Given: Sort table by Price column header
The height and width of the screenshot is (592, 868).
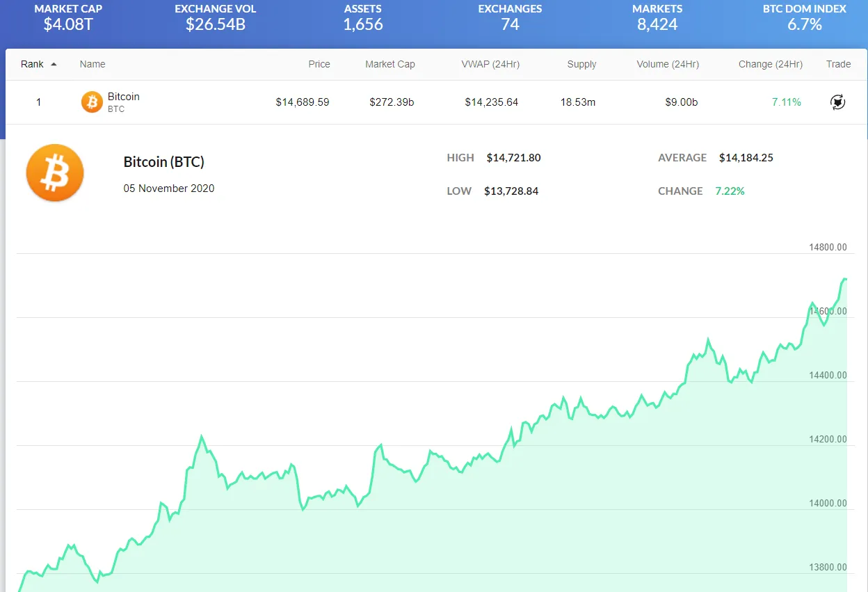Looking at the screenshot, I should click(319, 64).
